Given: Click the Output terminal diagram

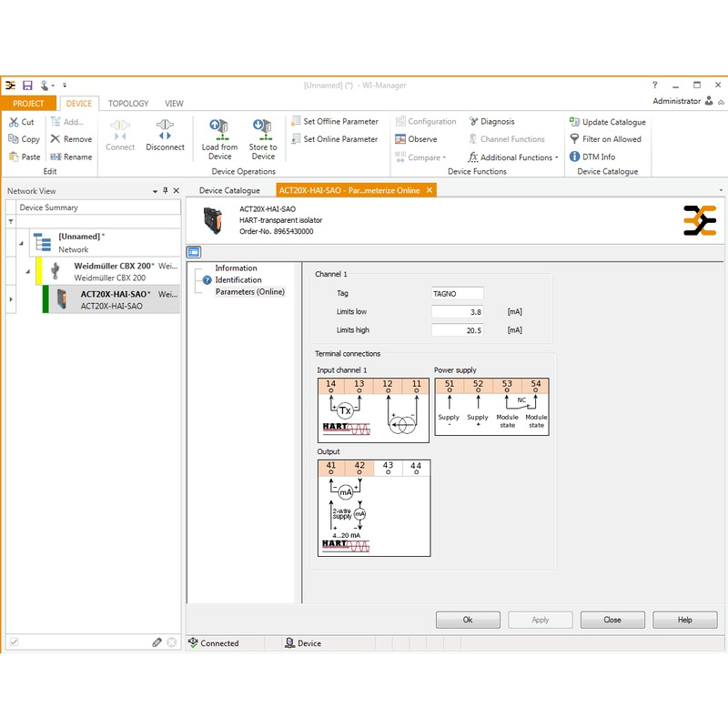Looking at the screenshot, I should coord(374,508).
